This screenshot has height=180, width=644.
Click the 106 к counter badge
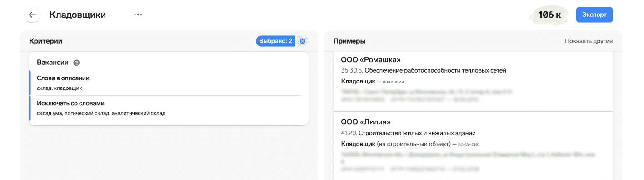(549, 15)
